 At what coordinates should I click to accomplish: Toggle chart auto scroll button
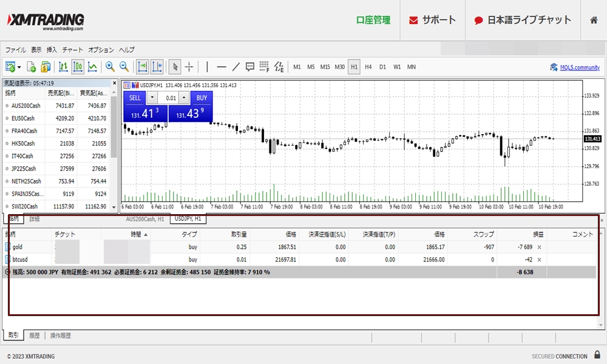tap(143, 67)
